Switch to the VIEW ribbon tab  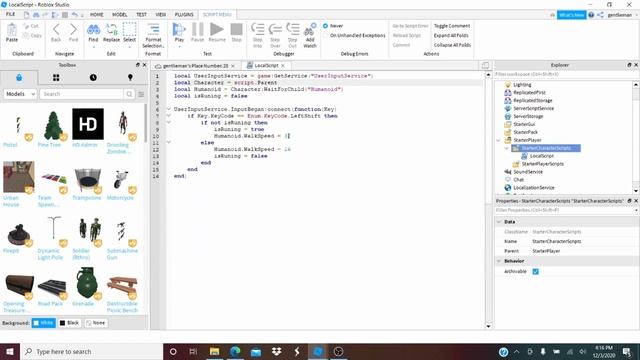(x=161, y=15)
